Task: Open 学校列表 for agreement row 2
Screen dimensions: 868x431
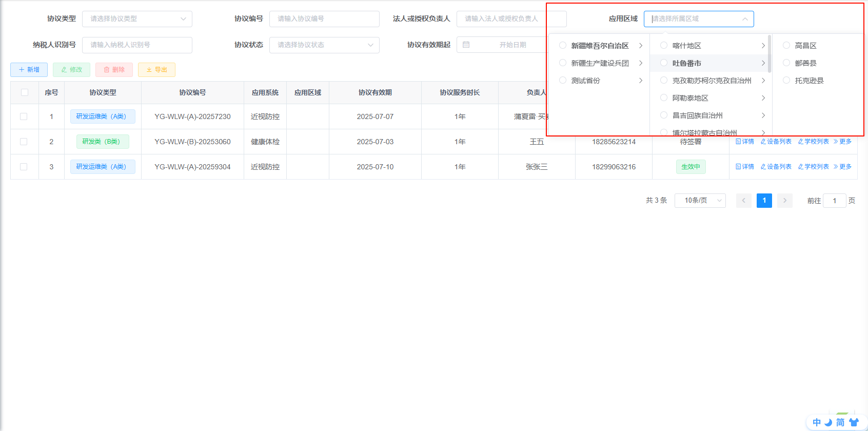Action: 814,142
